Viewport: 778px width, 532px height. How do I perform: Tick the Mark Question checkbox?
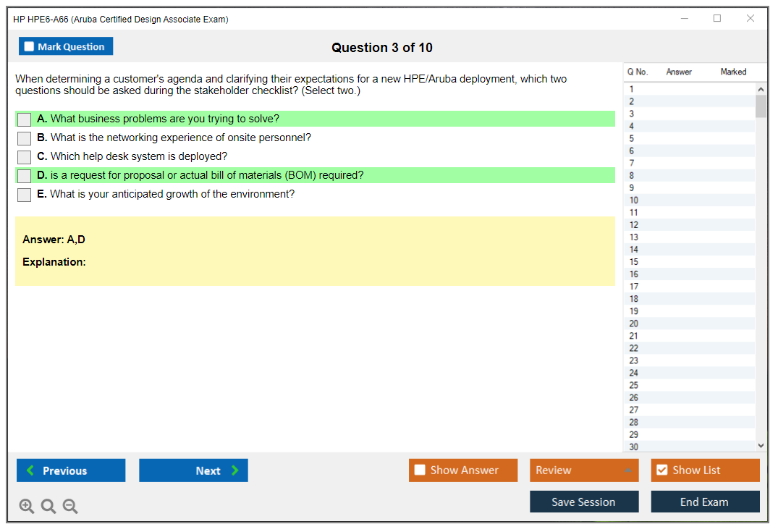pos(30,46)
